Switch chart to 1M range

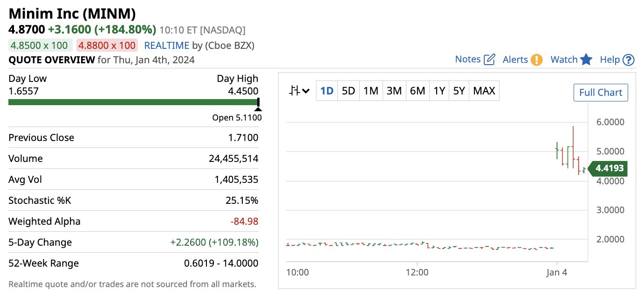371,91
